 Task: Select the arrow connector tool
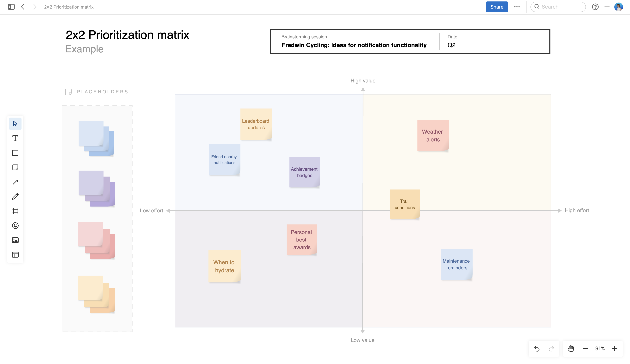(15, 182)
